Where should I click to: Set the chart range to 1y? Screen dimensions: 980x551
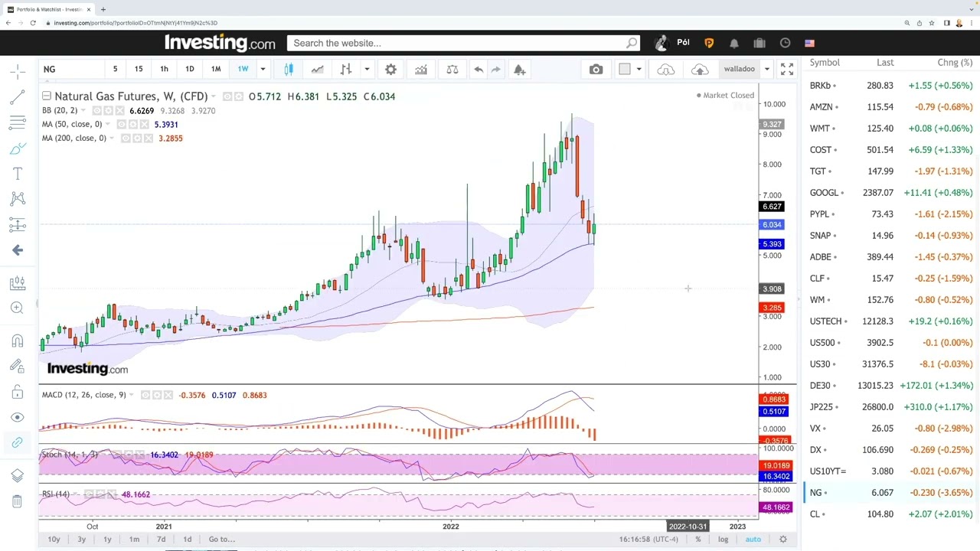tap(107, 540)
